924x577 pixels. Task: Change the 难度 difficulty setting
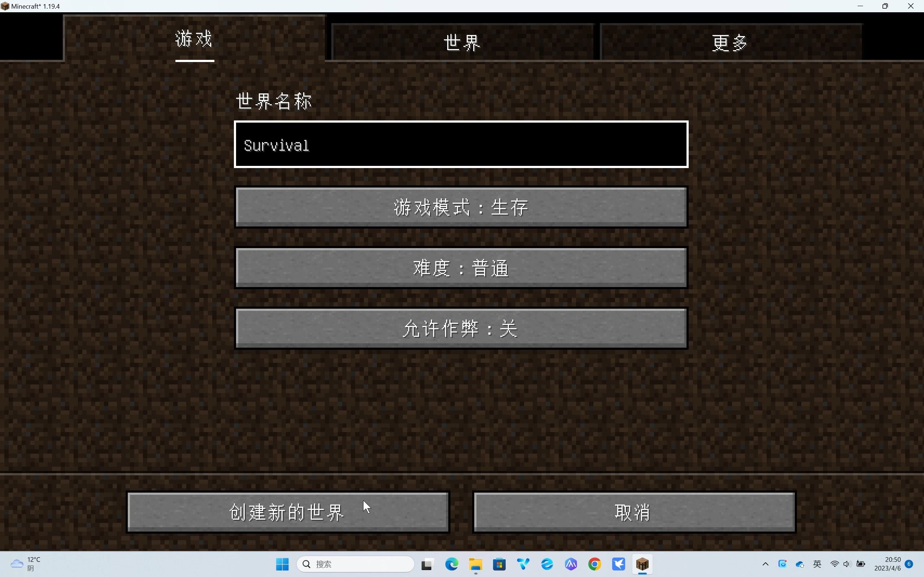point(461,268)
